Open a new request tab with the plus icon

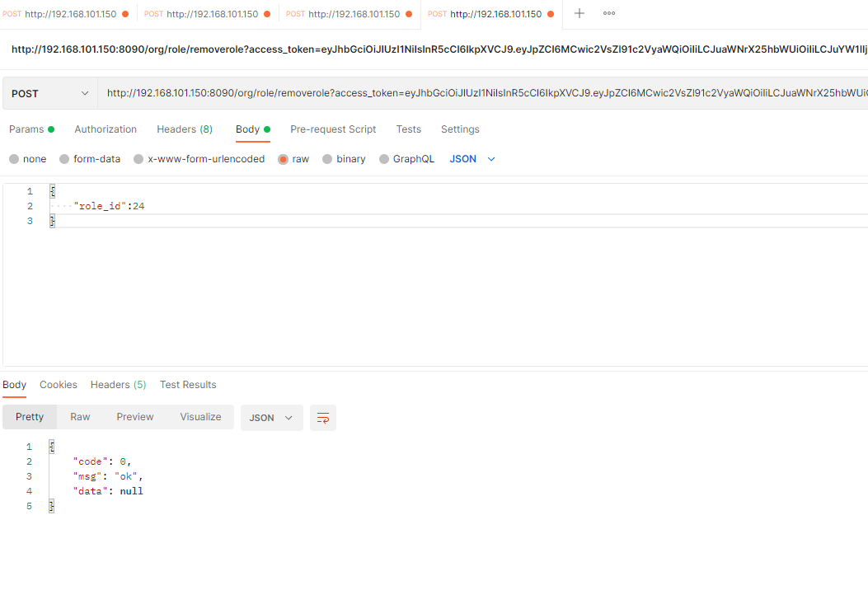(579, 13)
